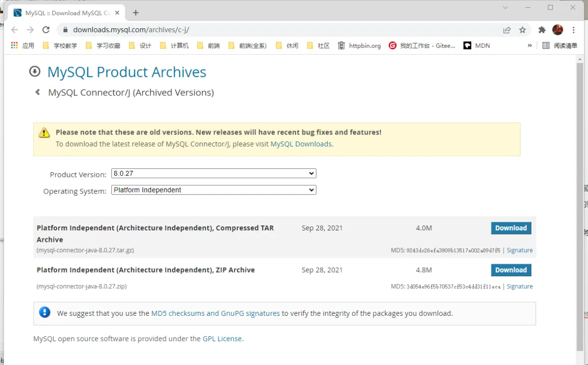Reload the page with the refresh icon
The width and height of the screenshot is (588, 365).
click(46, 30)
